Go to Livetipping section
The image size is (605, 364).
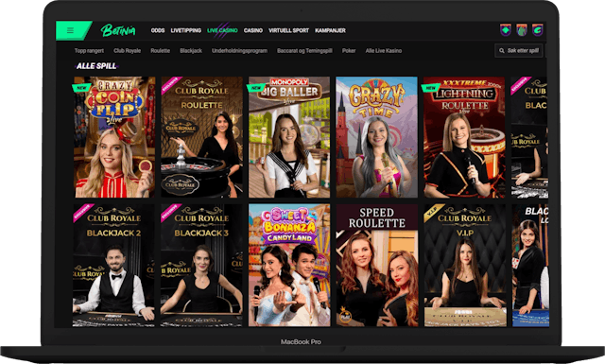click(186, 30)
